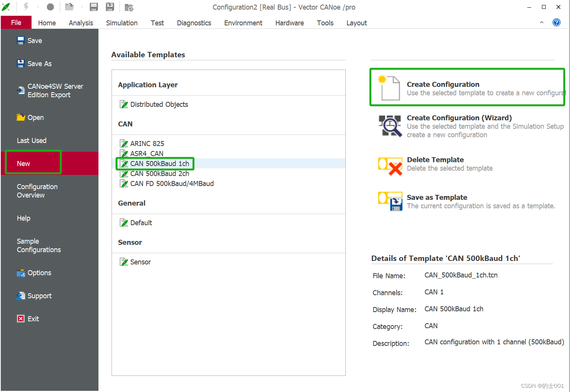570x392 pixels.
Task: Click the description text CAN configuration with 1 channel
Action: tap(494, 342)
